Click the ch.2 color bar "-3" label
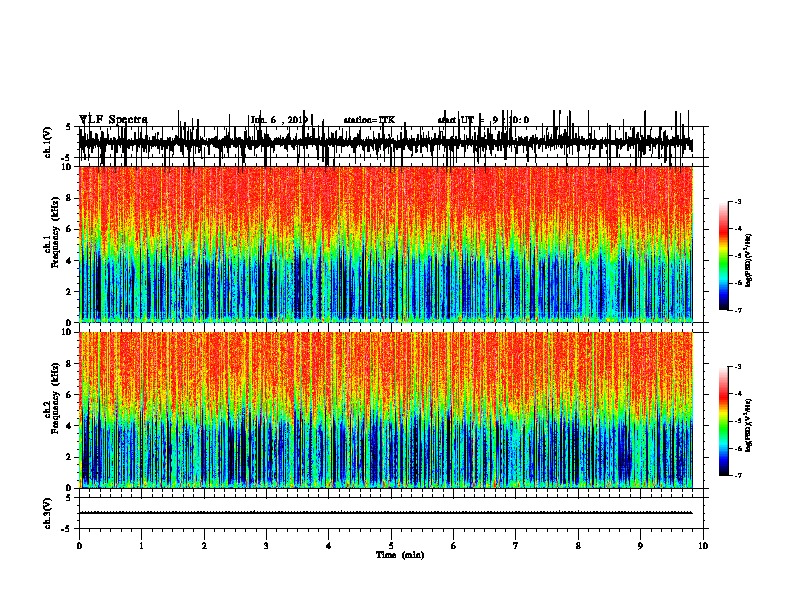The width and height of the screenshot is (792, 612). click(737, 367)
